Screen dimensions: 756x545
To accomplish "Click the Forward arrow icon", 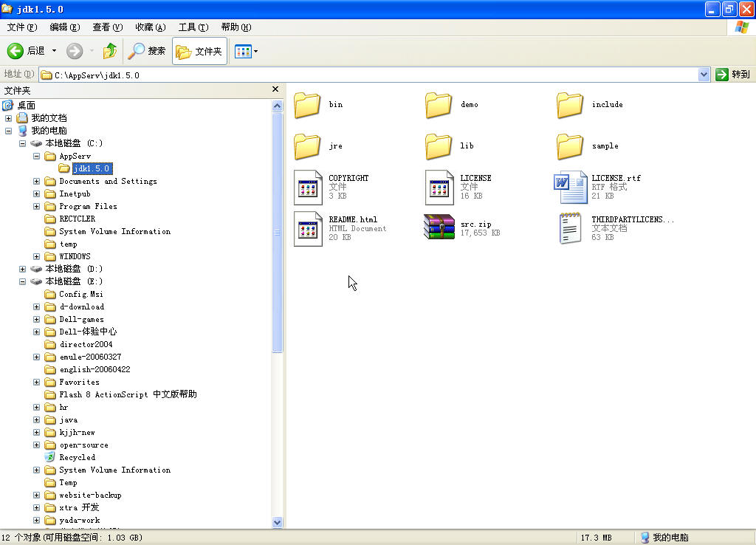I will coord(75,51).
